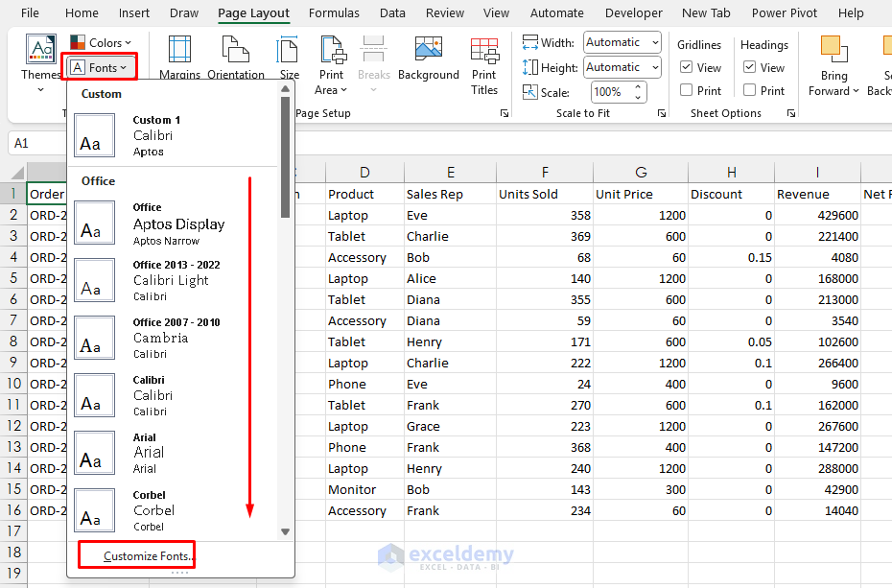Click the Scale icon
This screenshot has width=892, height=588.
(529, 92)
